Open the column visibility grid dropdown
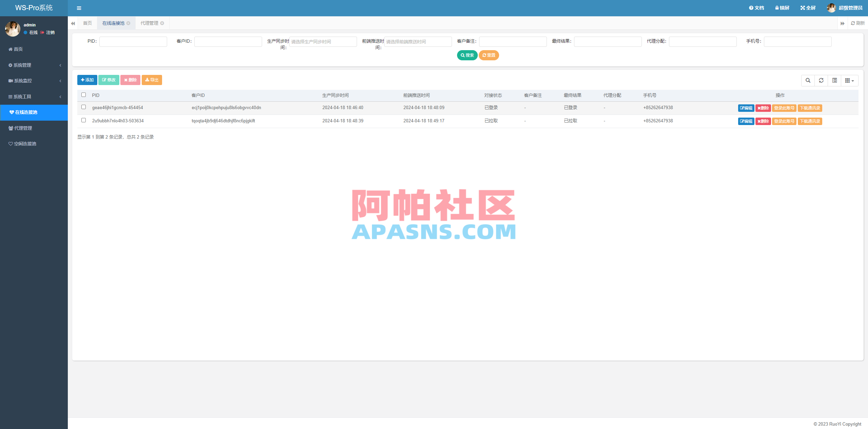The width and height of the screenshot is (868, 429). [x=849, y=81]
